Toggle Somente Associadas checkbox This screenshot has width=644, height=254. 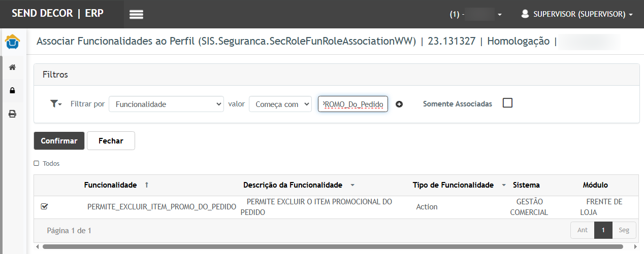507,103
